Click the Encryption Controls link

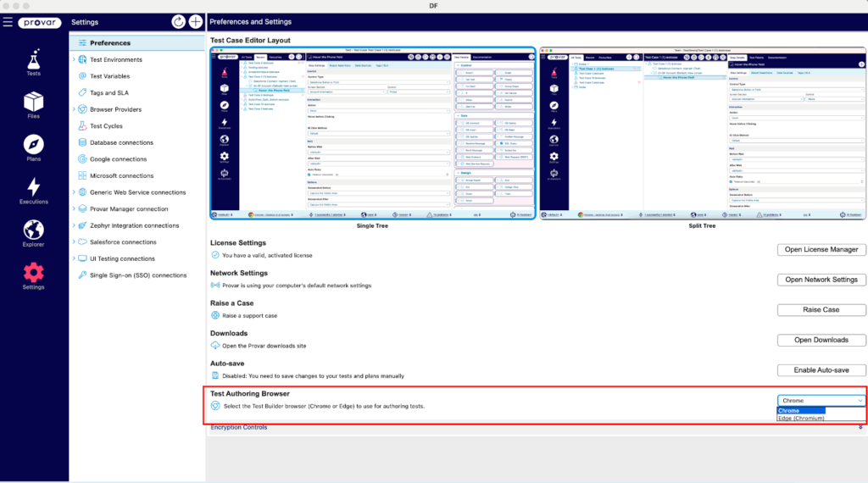coord(238,427)
